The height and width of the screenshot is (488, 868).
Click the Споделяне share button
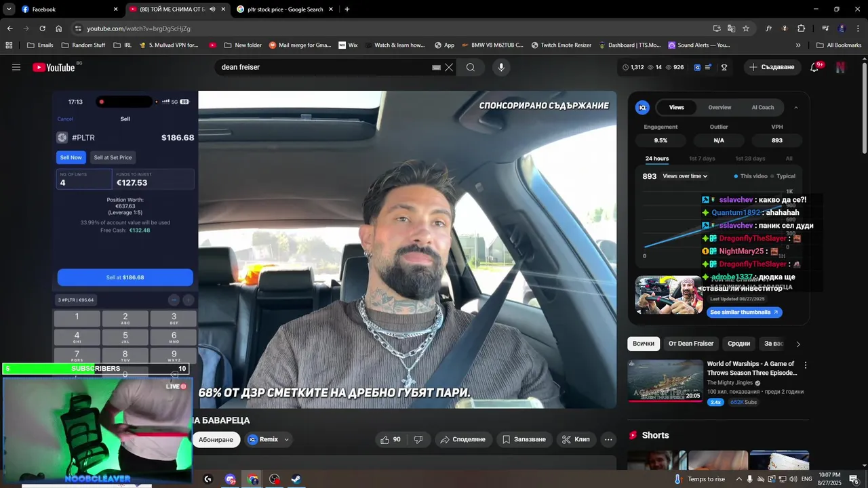tap(463, 439)
